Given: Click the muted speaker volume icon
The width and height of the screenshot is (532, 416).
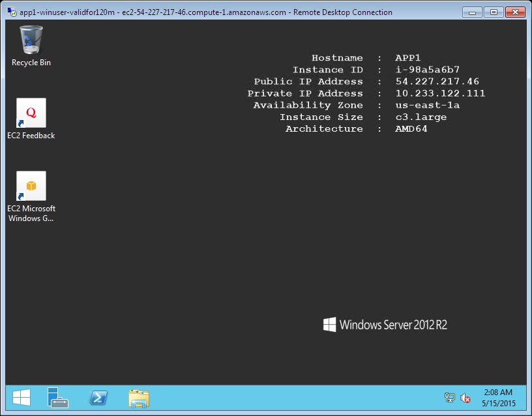Looking at the screenshot, I should coord(465,398).
